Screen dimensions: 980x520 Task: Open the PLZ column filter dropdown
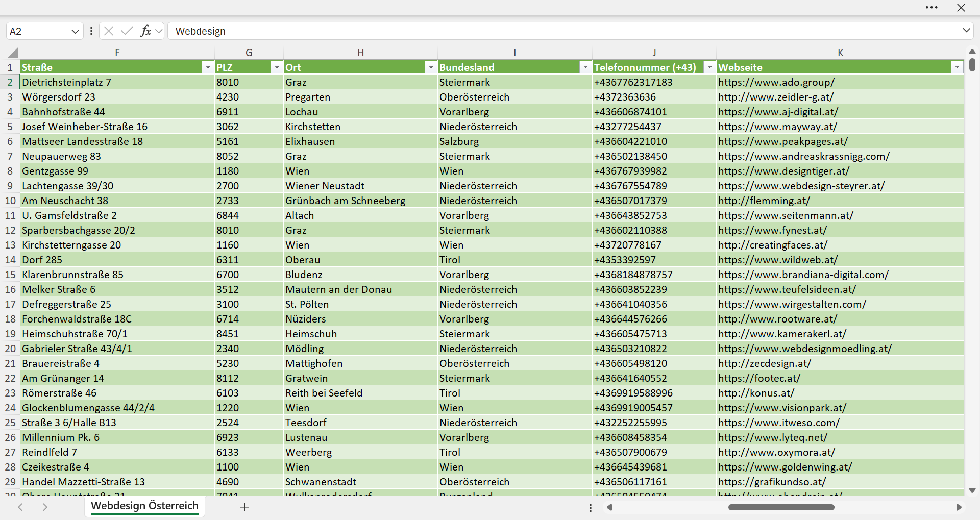point(277,67)
